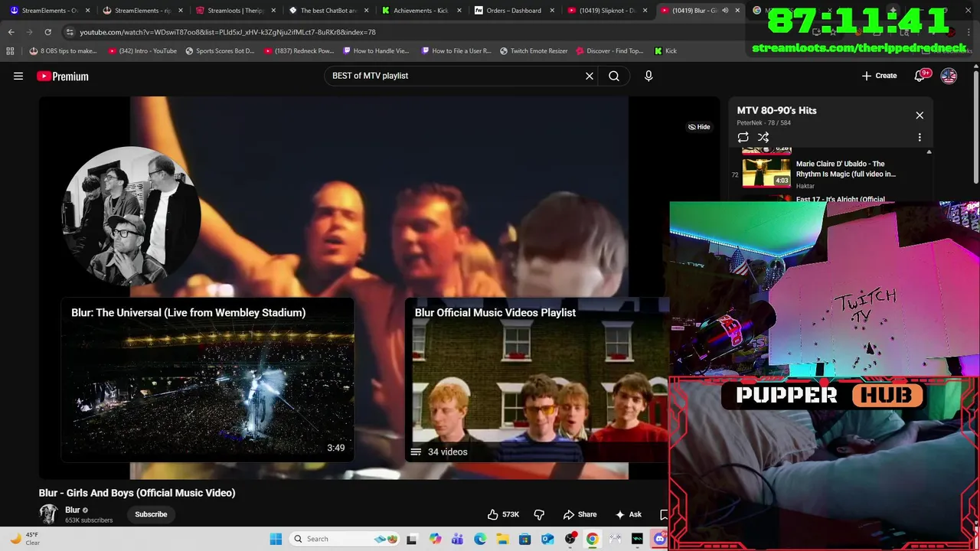Switch to the Slipknot YouTube tab

pyautogui.click(x=606, y=11)
